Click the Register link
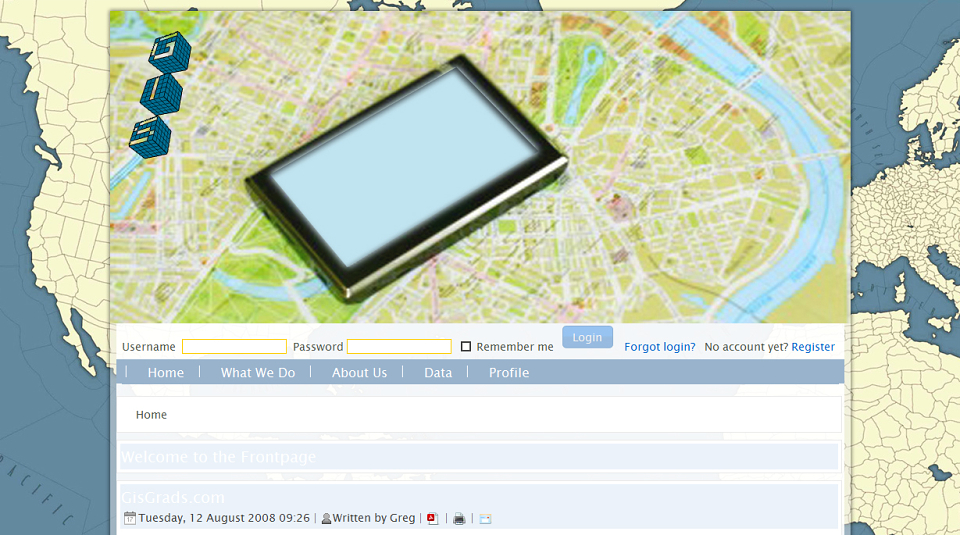This screenshot has height=535, width=960. coord(812,347)
